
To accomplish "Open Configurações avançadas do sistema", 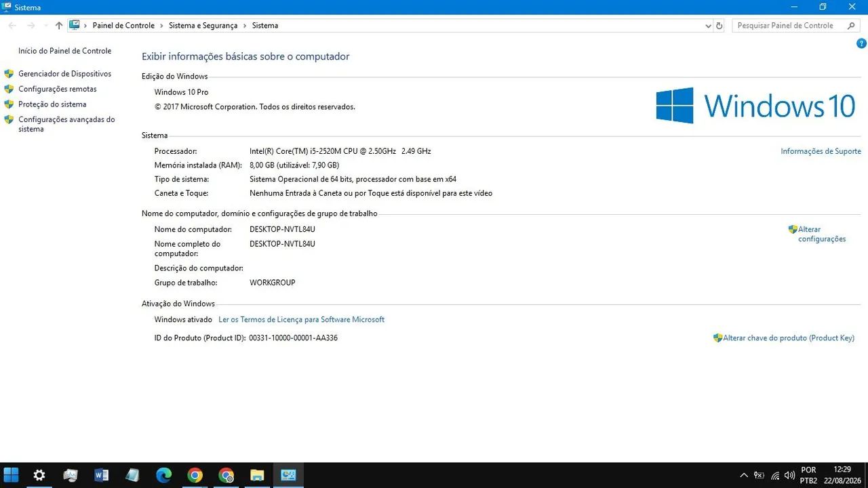I will [66, 124].
